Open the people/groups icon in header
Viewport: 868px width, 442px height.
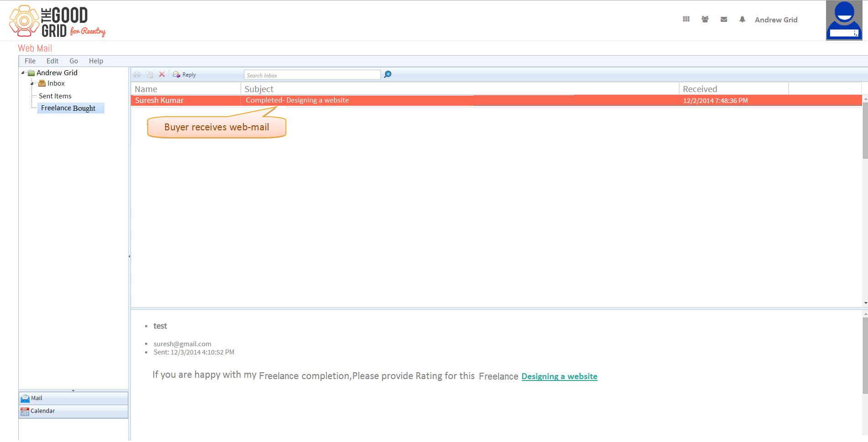click(x=705, y=19)
